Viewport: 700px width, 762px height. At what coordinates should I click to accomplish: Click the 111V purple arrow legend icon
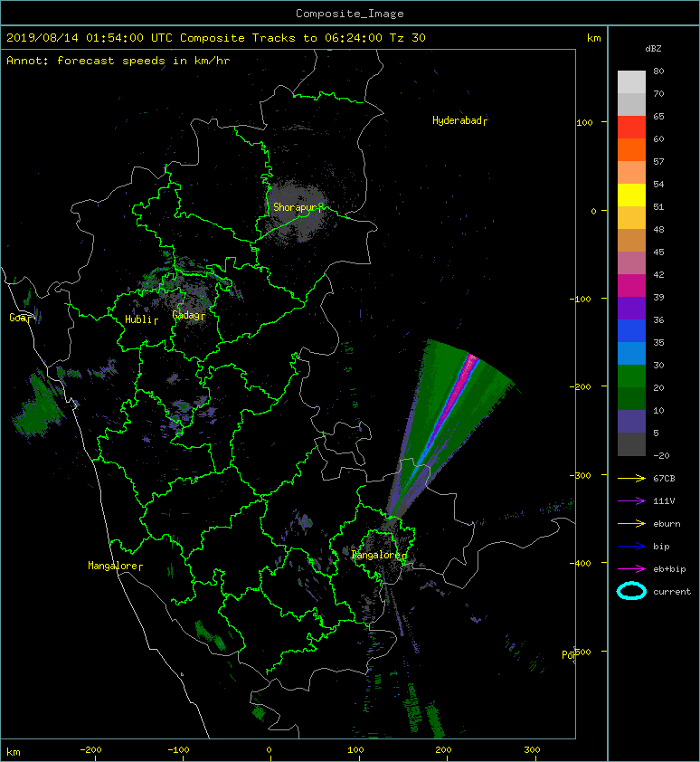pyautogui.click(x=631, y=501)
